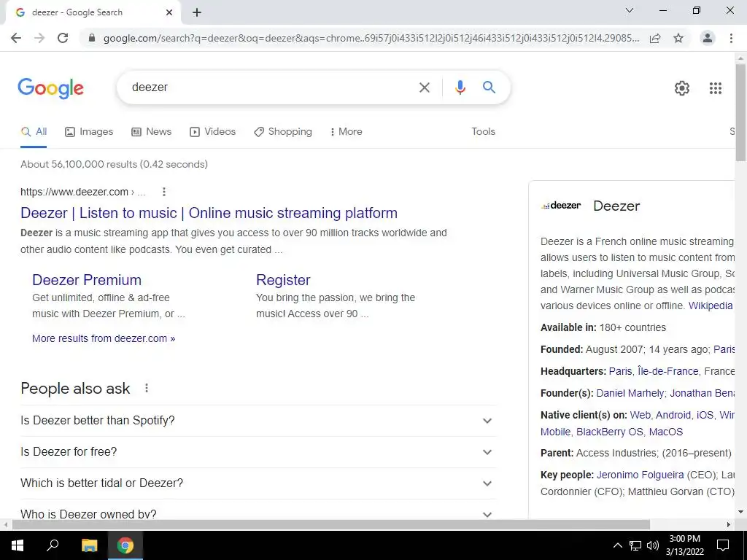Click the Paris headquarters link
The image size is (747, 560).
click(620, 371)
